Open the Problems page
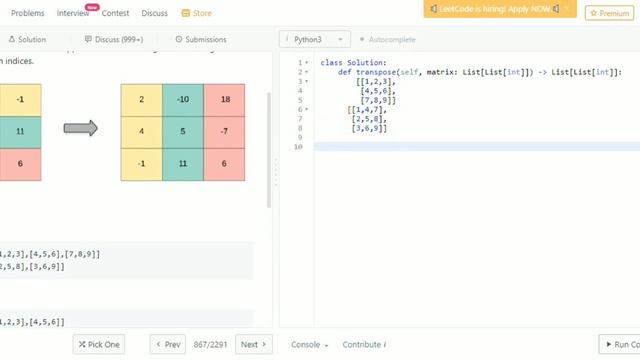 [27, 13]
